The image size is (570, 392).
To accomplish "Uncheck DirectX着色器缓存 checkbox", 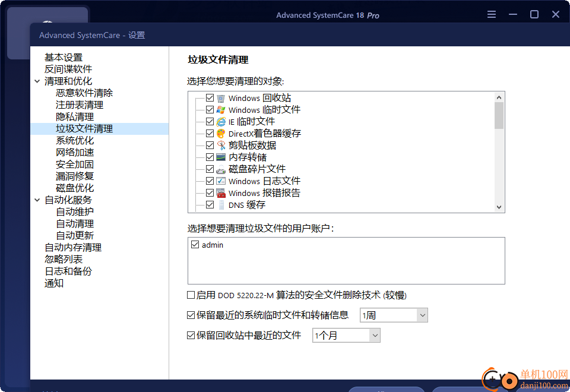I will click(210, 133).
